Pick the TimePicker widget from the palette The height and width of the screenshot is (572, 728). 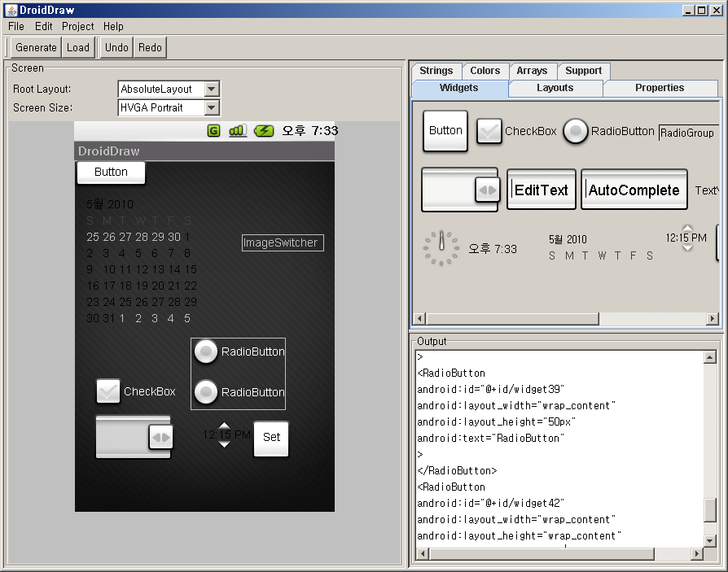point(686,238)
